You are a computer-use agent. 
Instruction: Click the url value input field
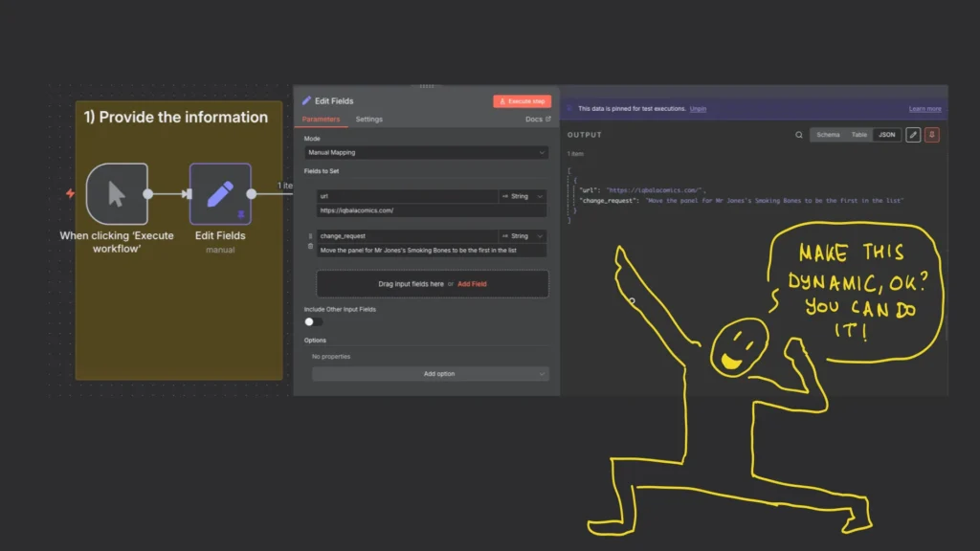click(432, 210)
